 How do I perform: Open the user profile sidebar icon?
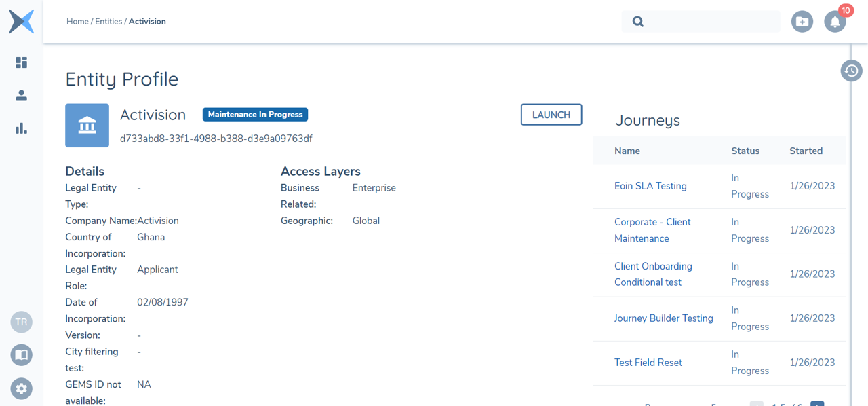pyautogui.click(x=21, y=96)
